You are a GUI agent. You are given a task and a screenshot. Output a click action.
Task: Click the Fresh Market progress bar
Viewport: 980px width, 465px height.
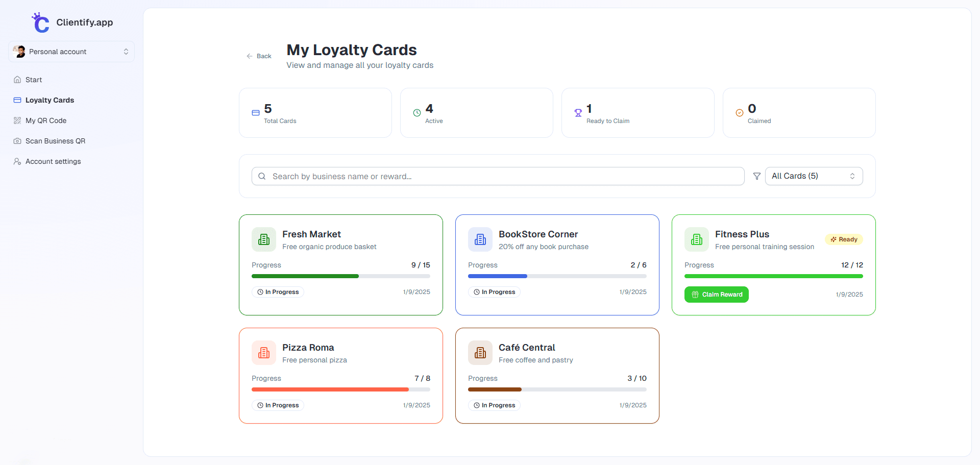(340, 276)
